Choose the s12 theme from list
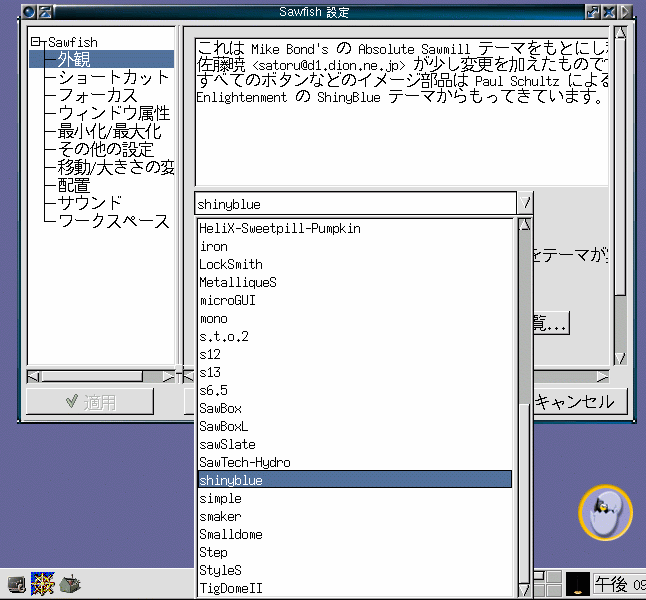 355,354
